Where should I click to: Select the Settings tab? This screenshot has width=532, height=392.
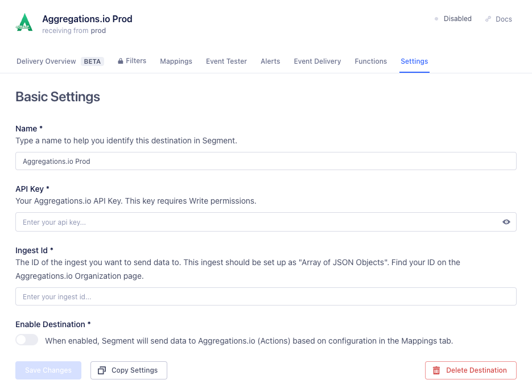[x=414, y=61]
